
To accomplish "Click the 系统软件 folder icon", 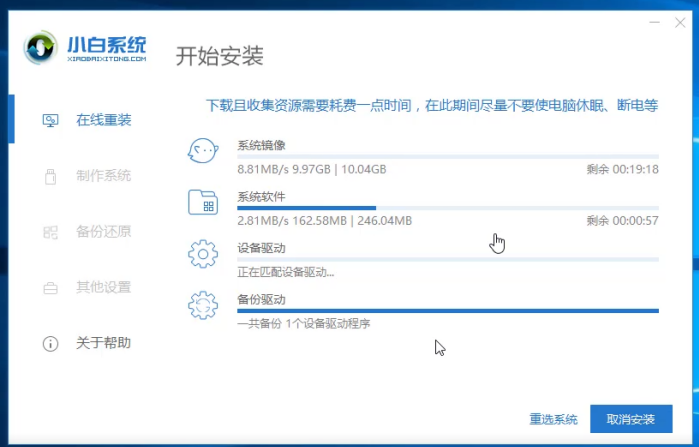I will click(x=203, y=202).
